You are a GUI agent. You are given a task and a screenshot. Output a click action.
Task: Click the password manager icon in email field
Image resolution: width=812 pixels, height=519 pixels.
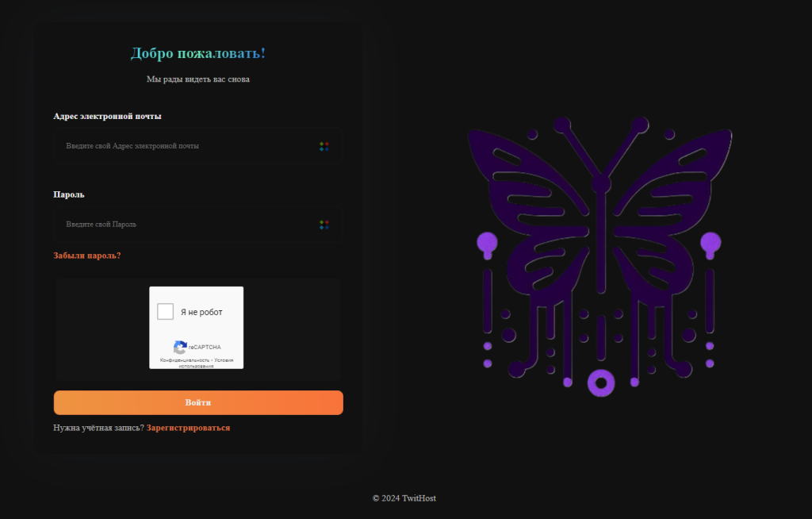pyautogui.click(x=324, y=147)
